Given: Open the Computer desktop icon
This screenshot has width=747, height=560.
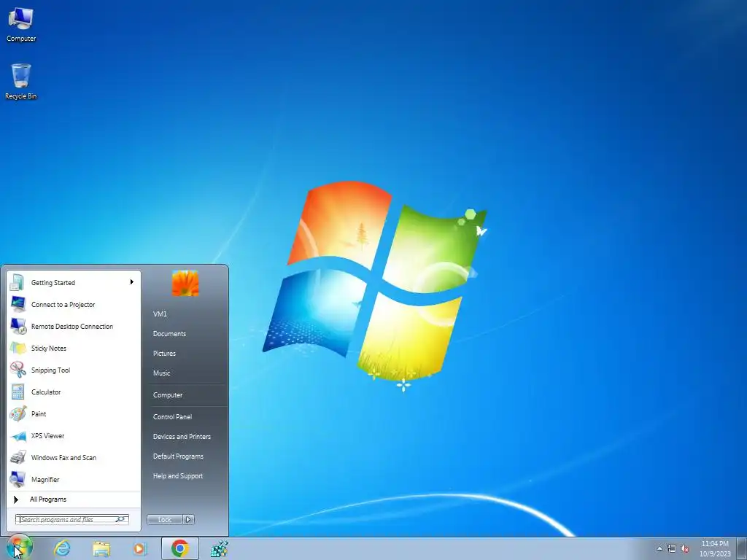Looking at the screenshot, I should pos(21,24).
